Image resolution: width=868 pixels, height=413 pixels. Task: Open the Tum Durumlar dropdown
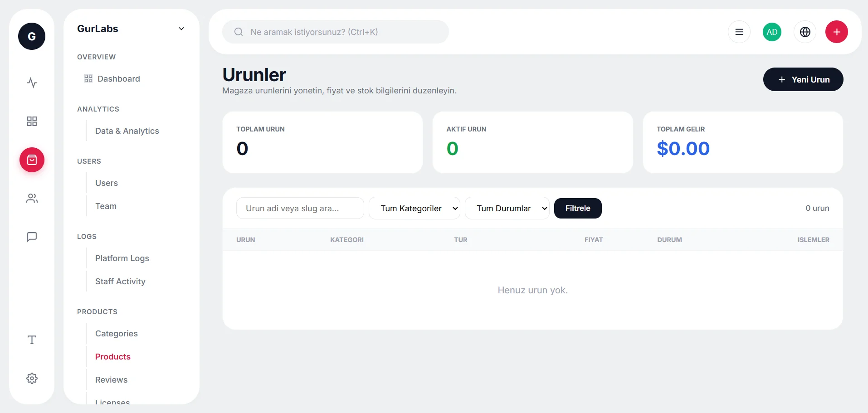[507, 208]
